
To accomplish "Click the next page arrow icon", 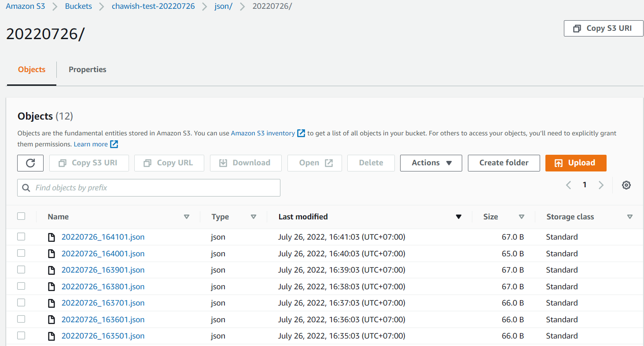I will (x=601, y=185).
